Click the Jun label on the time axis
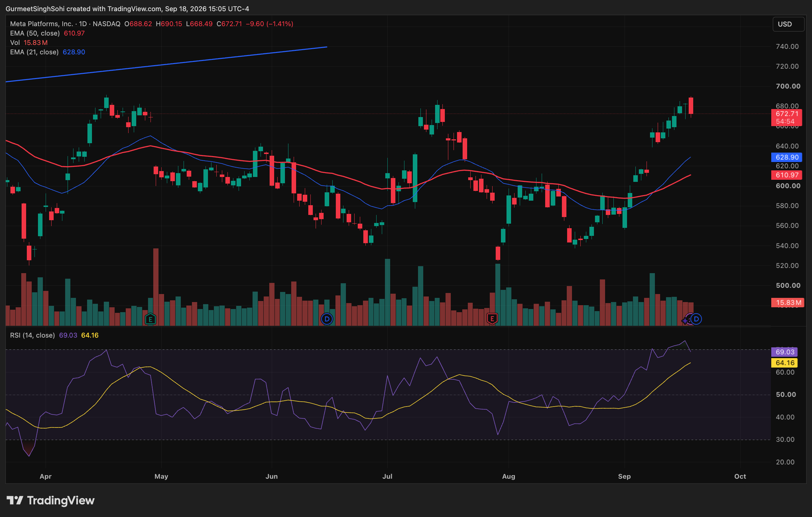The height and width of the screenshot is (517, 812). point(272,476)
